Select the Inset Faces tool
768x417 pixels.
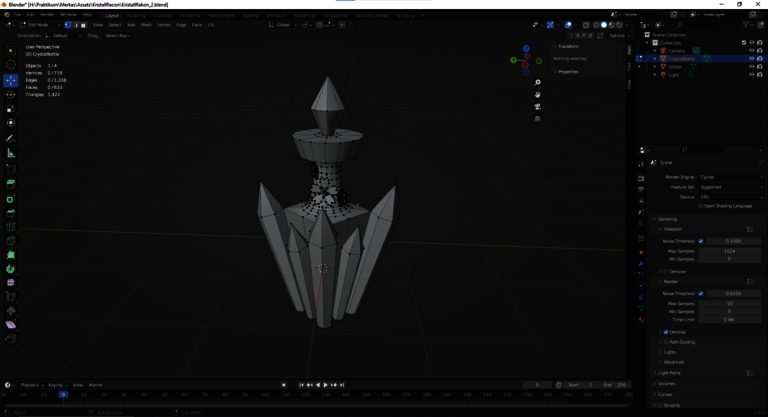(x=11, y=199)
